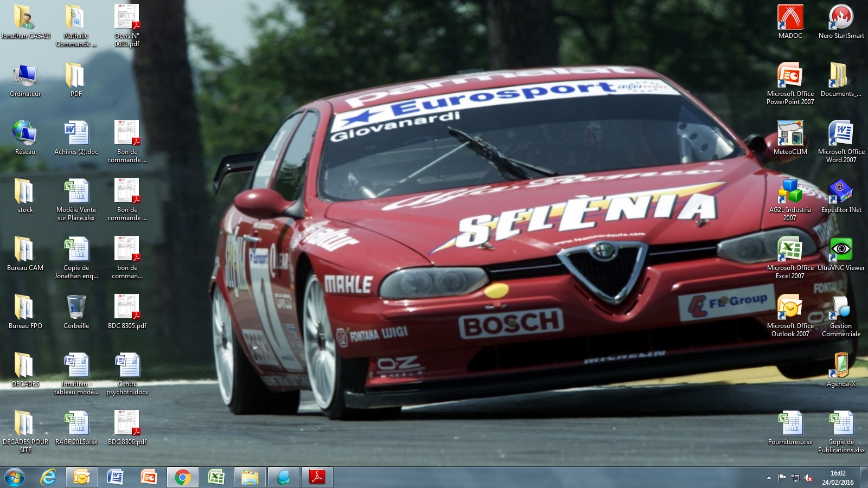Viewport: 868px width, 488px height.
Task: Click the muted volume tray icon
Action: click(808, 478)
